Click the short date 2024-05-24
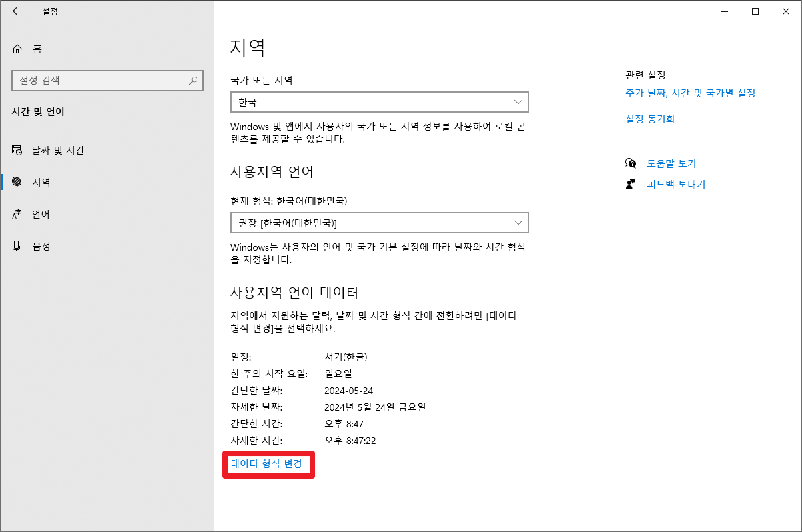This screenshot has height=532, width=802. point(348,391)
